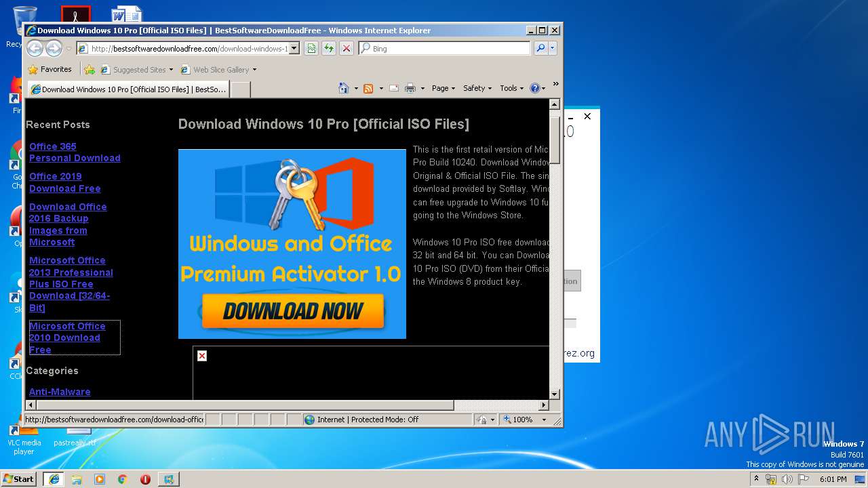This screenshot has height=488, width=868.
Task: Select pastreally.rtf desktop file
Action: click(75, 438)
